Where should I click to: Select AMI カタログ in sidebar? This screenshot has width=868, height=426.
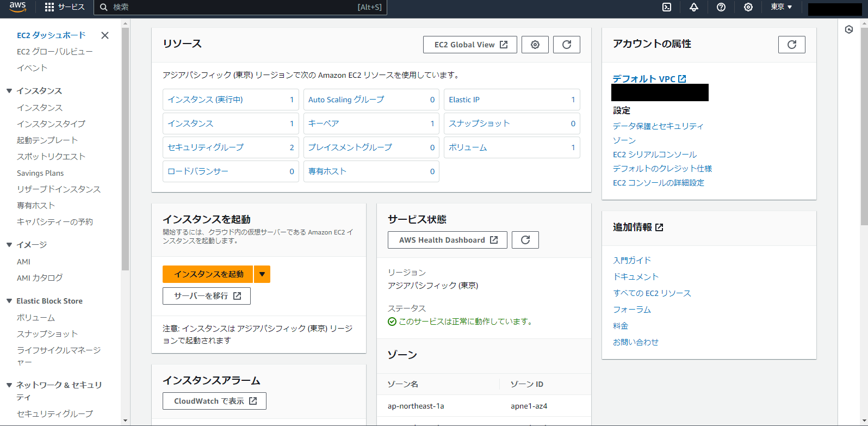[40, 278]
